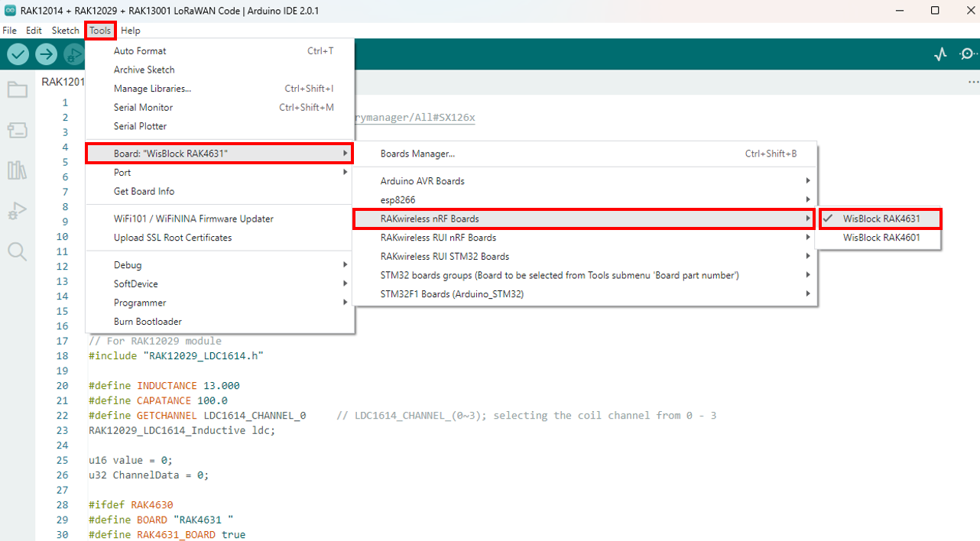Viewport: 980px width, 541px height.
Task: Choose Serial Monitor menu entry
Action: (x=219, y=108)
